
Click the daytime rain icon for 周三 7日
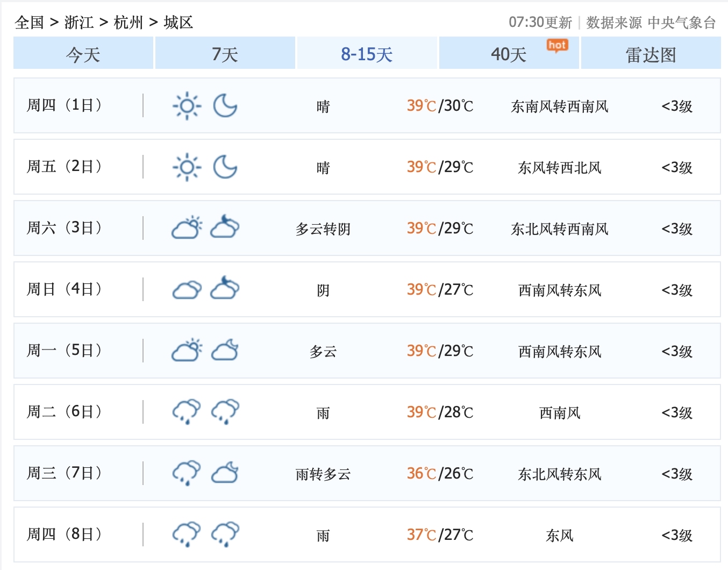pos(187,473)
